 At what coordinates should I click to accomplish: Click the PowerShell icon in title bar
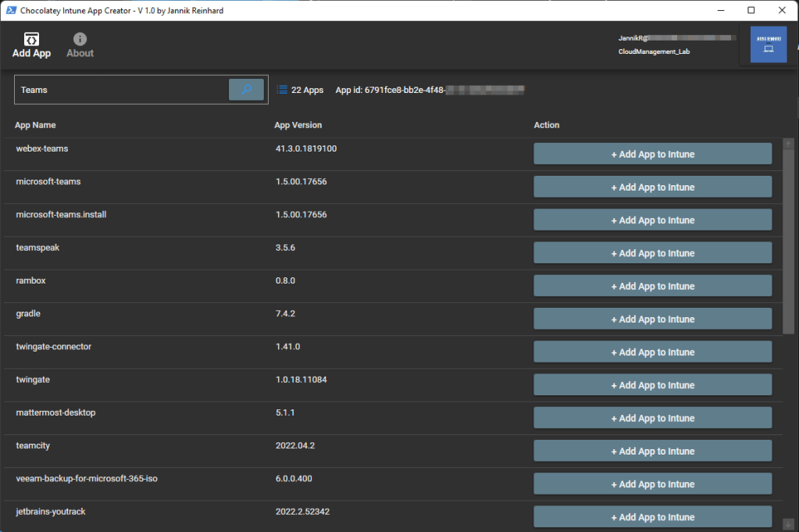[12, 10]
